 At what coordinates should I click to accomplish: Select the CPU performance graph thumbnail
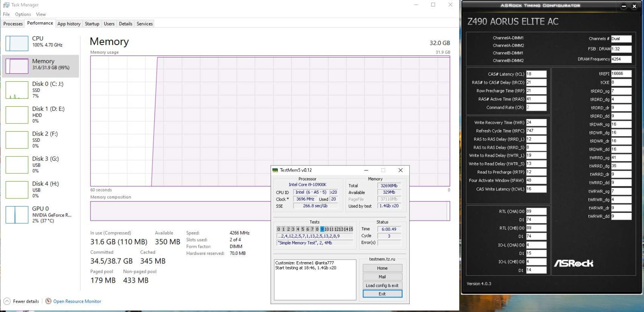17,43
